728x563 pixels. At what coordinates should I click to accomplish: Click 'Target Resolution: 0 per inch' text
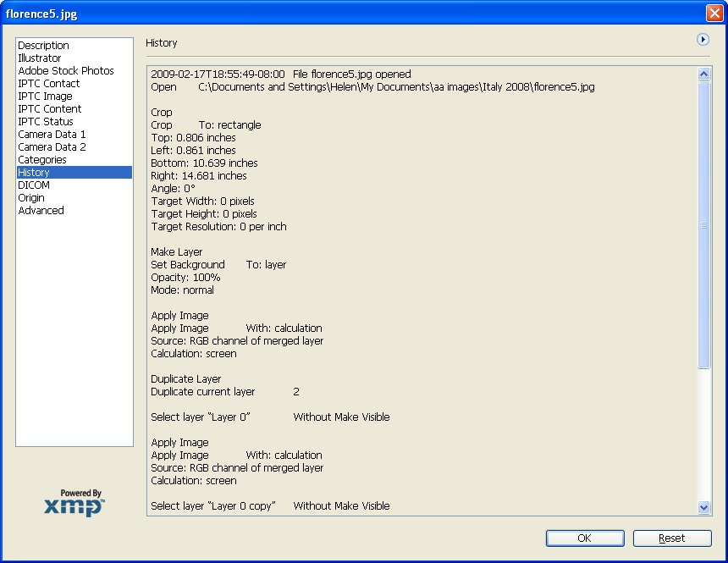pos(218,227)
